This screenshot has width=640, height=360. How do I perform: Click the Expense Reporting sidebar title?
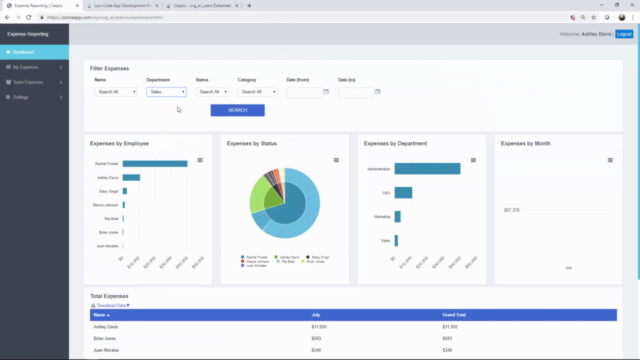(28, 34)
